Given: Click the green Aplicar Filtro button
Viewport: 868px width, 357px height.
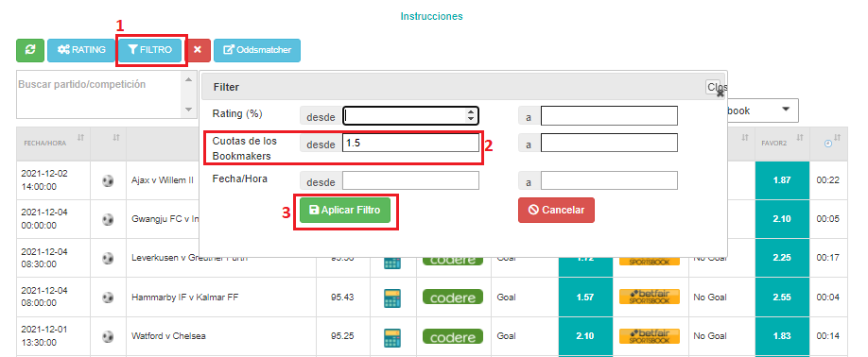Looking at the screenshot, I should [345, 210].
